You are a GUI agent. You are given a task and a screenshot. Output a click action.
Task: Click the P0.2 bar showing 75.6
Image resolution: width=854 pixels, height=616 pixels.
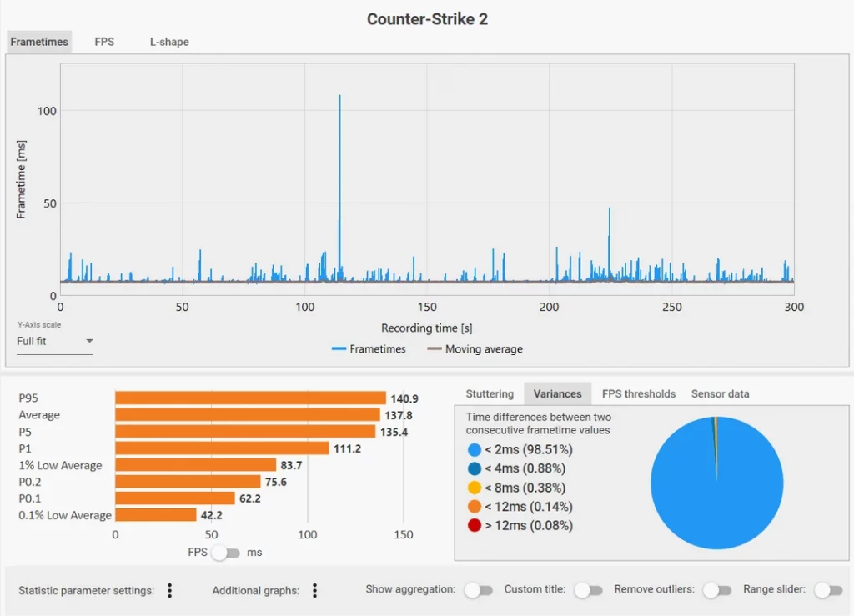tap(188, 482)
